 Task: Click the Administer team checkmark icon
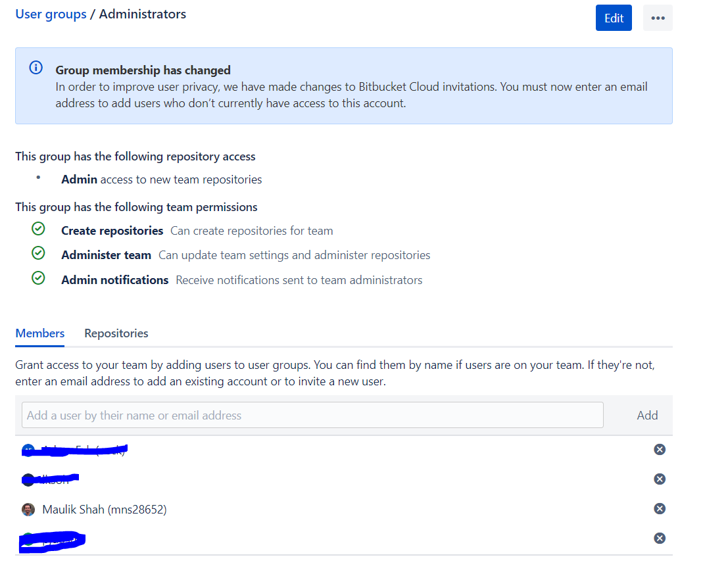coord(38,253)
